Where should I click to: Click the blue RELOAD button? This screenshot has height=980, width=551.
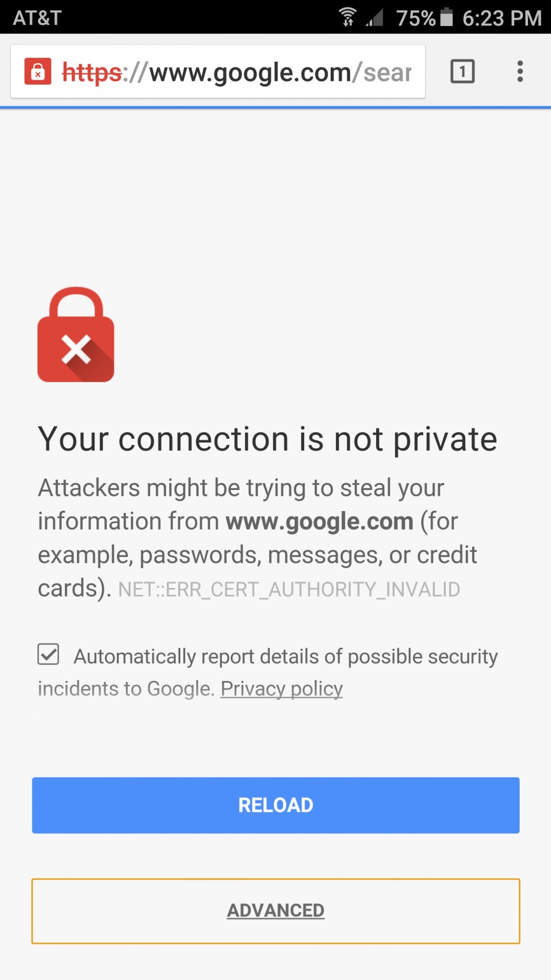276,805
